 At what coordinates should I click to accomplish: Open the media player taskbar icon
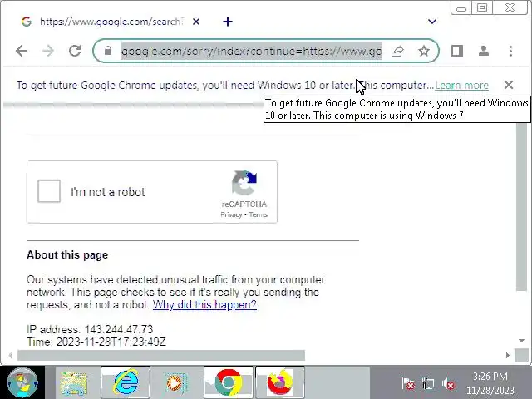[176, 383]
